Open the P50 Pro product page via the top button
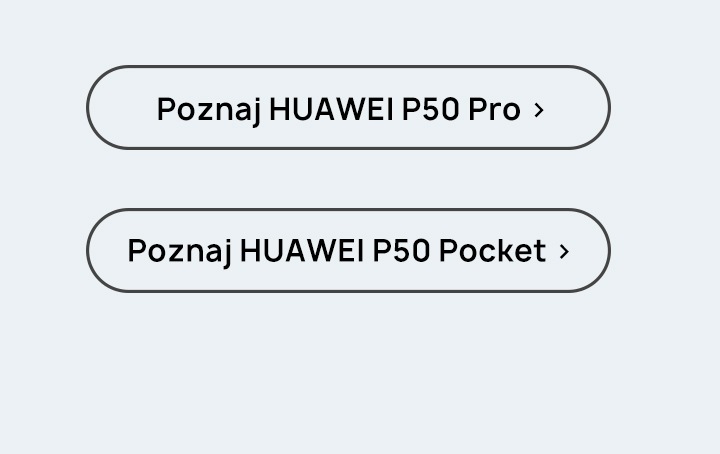Screen dimensions: 720x454 pos(348,107)
